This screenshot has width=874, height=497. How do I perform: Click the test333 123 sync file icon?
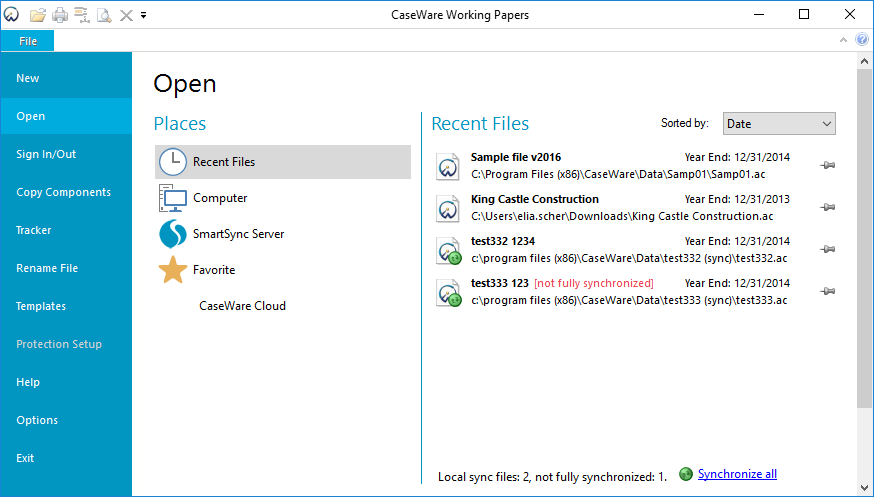(449, 293)
